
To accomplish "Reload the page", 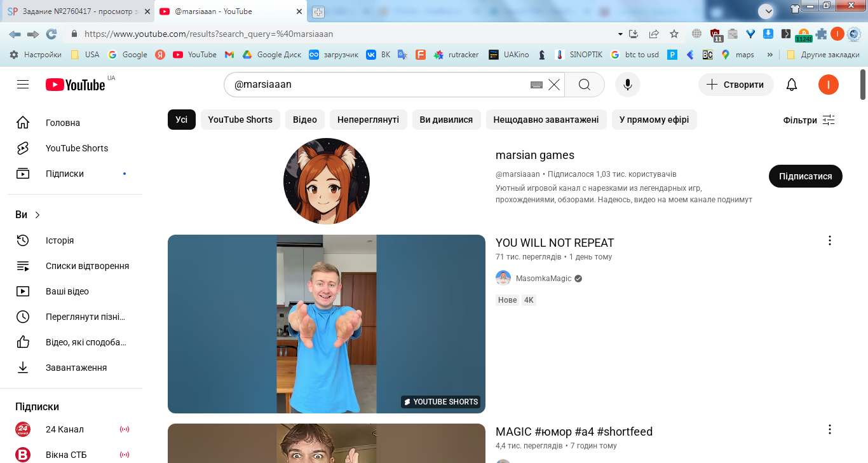I will tap(51, 34).
